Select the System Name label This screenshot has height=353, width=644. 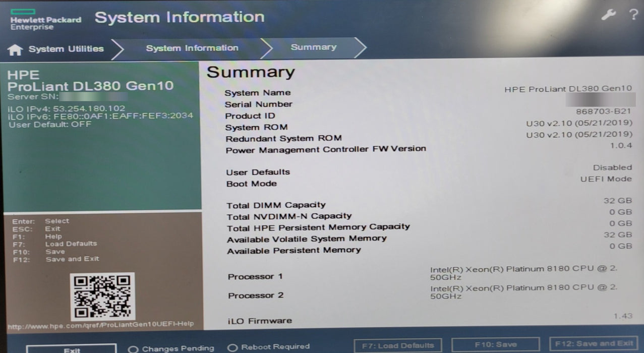point(258,93)
